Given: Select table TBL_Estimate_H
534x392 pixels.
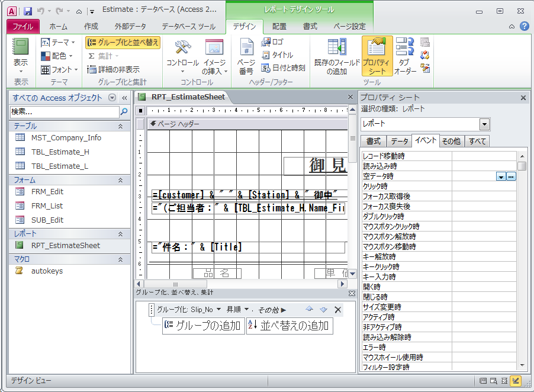Looking at the screenshot, I should 60,152.
